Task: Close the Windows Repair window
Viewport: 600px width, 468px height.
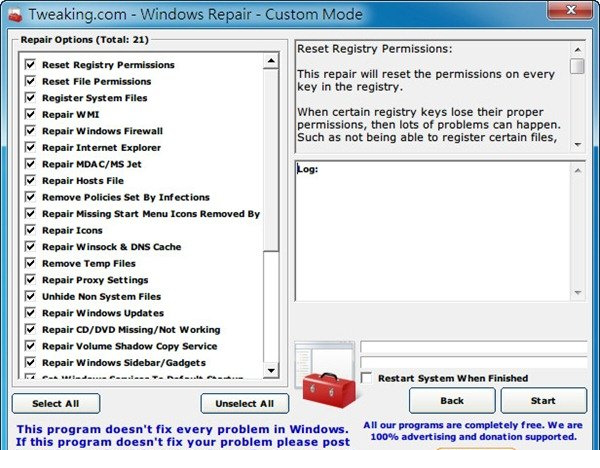Action: [x=571, y=10]
